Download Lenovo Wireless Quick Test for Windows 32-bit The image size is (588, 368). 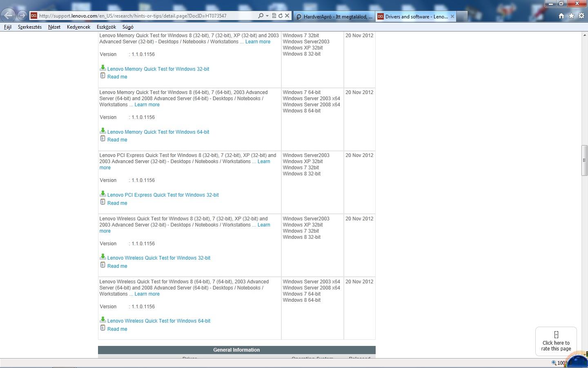coord(159,258)
